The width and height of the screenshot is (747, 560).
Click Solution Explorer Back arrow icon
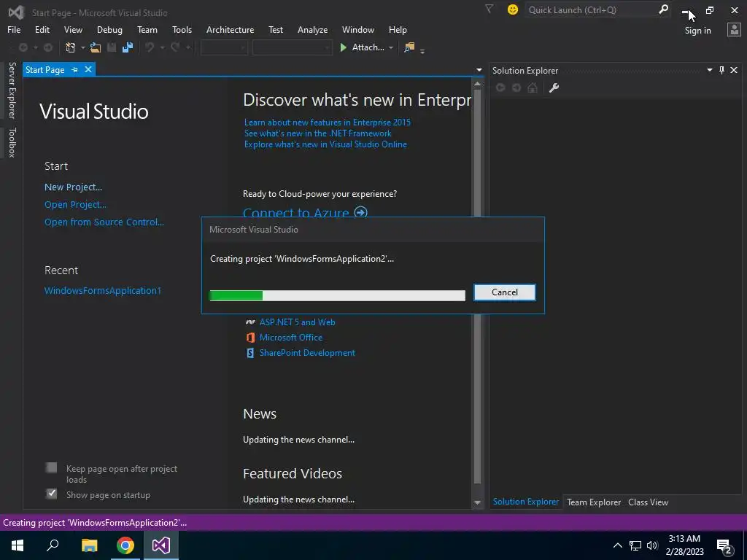pos(500,87)
